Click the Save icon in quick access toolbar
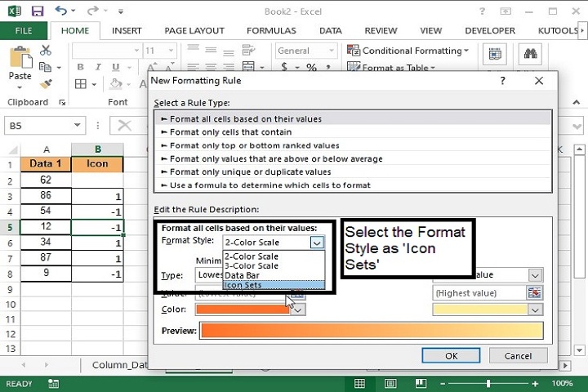The height and width of the screenshot is (392, 588). coord(37,11)
